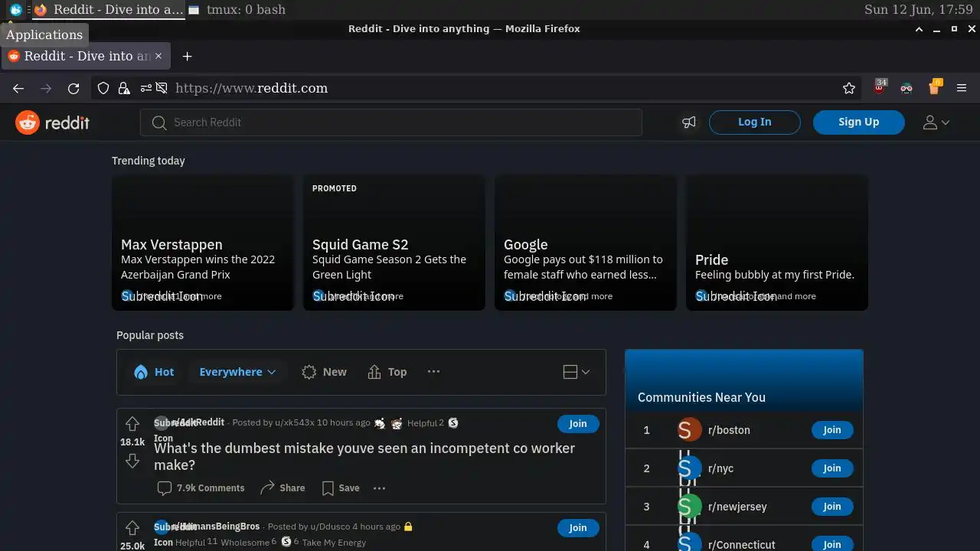Screen dimensions: 980x551
Task: Switch to tmux bash taskbar window
Action: tap(236, 10)
